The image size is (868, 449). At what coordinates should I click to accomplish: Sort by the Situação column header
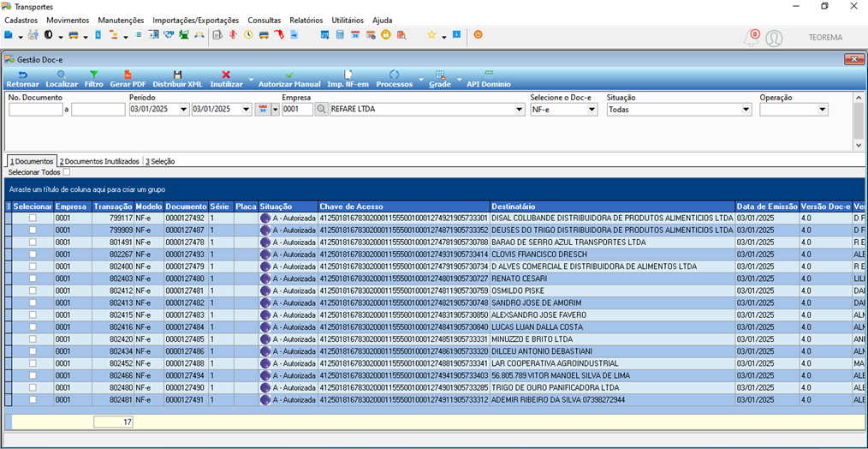point(288,207)
